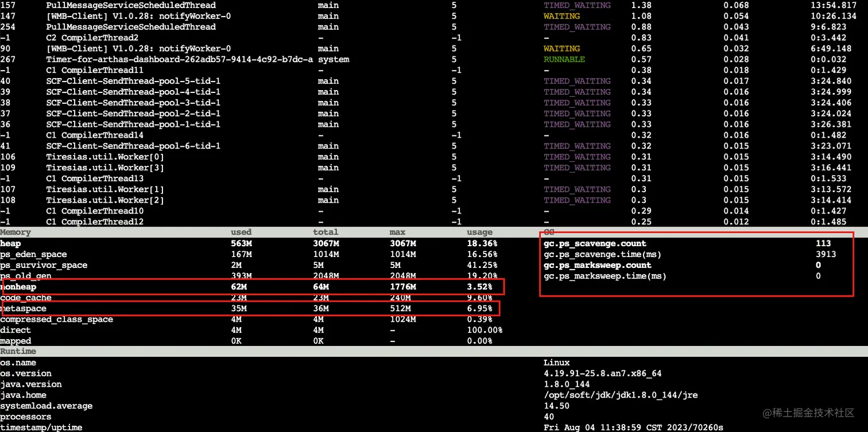This screenshot has height=432, width=868.
Task: Select the 'Timer-for-arthas-dashboard-262adb57-9414-4c92-b7dc-a' thread name
Action: coord(180,60)
